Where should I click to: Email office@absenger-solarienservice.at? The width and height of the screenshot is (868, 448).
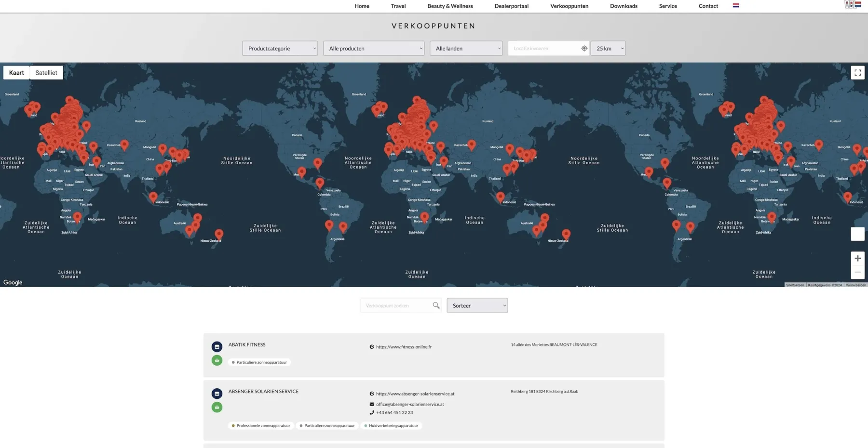(410, 404)
